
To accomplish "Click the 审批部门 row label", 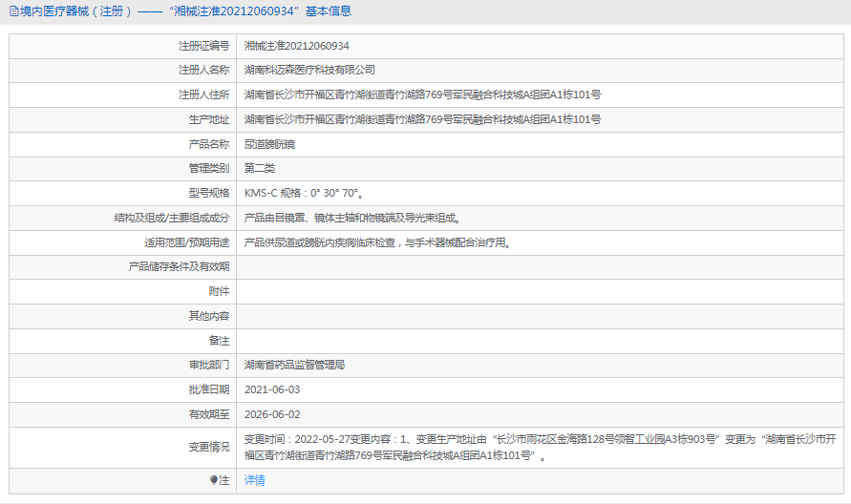I will pos(209,366).
